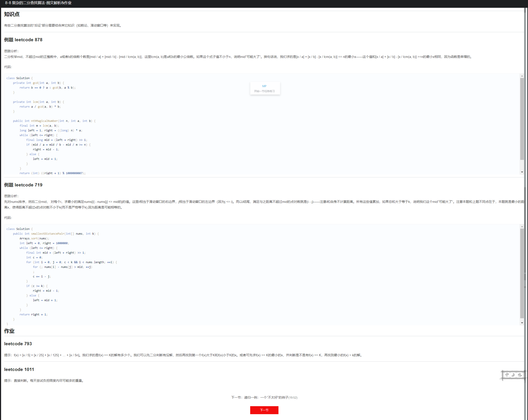Click scrollbar thumb in nthMagicalNumber code block
Screen dimensions: 528x420
point(522,119)
